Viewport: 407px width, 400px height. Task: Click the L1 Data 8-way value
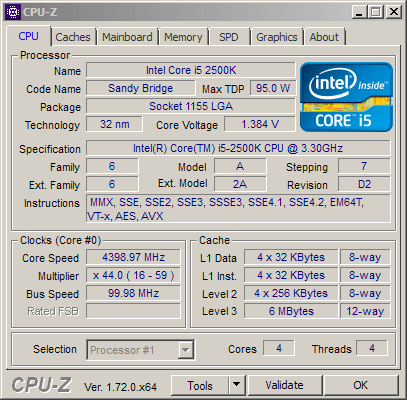[365, 257]
